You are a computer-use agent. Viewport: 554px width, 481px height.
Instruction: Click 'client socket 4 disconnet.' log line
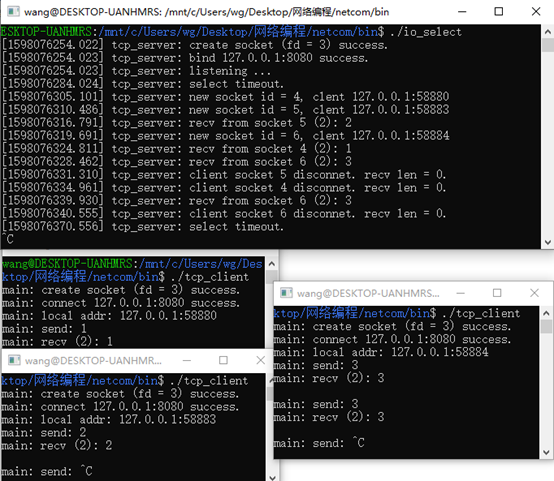pos(224,188)
